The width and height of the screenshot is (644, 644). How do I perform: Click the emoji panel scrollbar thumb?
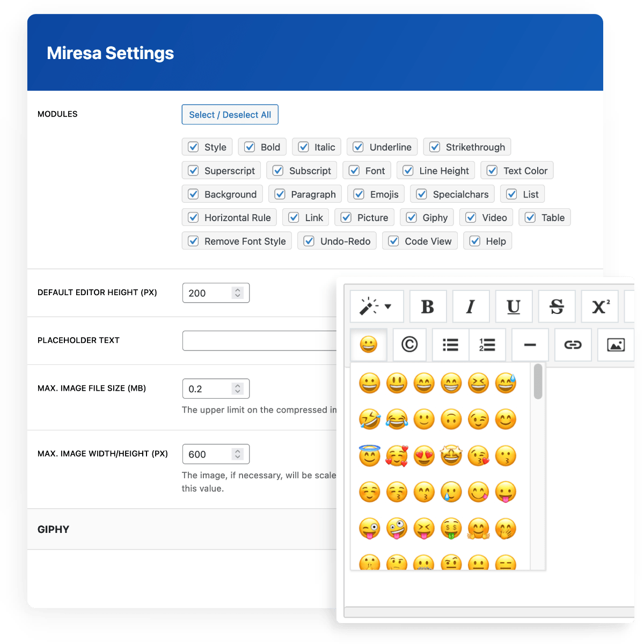538,382
